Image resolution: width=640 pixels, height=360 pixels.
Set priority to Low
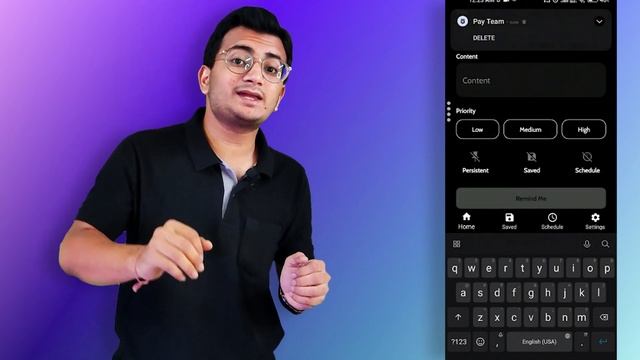[x=477, y=129]
